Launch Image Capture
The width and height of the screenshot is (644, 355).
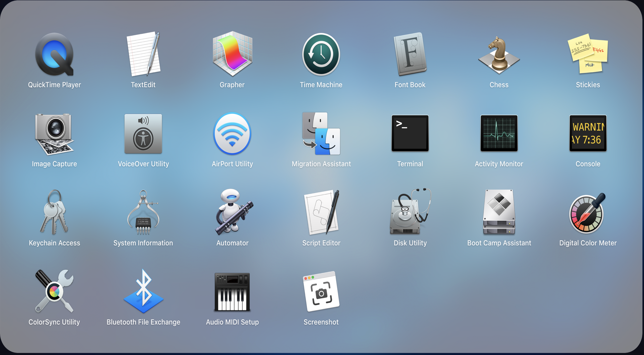(54, 134)
